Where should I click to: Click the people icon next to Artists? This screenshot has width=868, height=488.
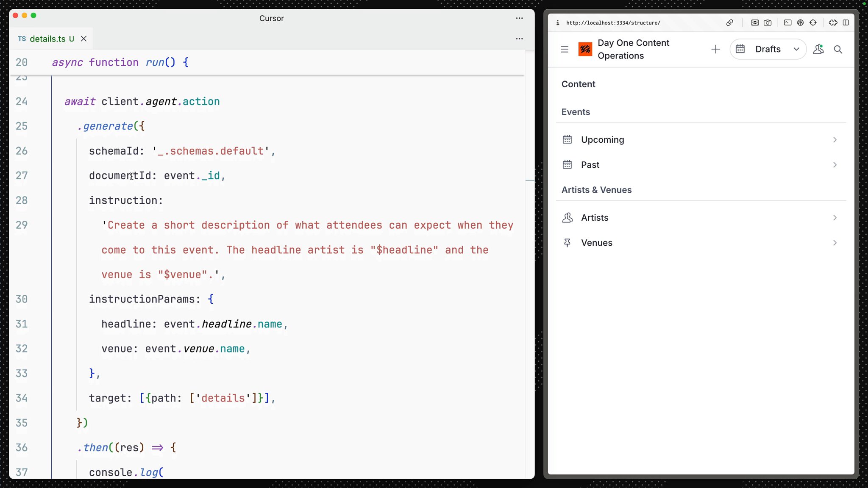(567, 218)
